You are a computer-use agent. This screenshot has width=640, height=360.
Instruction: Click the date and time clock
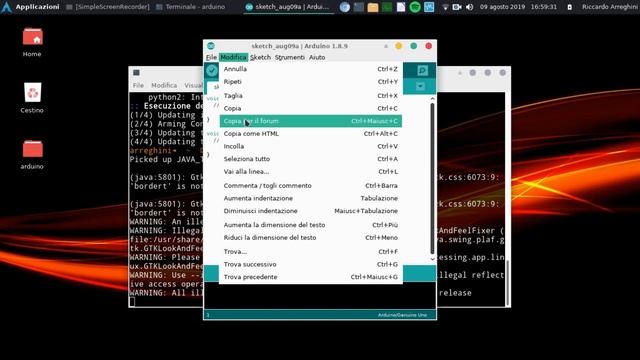coord(518,7)
